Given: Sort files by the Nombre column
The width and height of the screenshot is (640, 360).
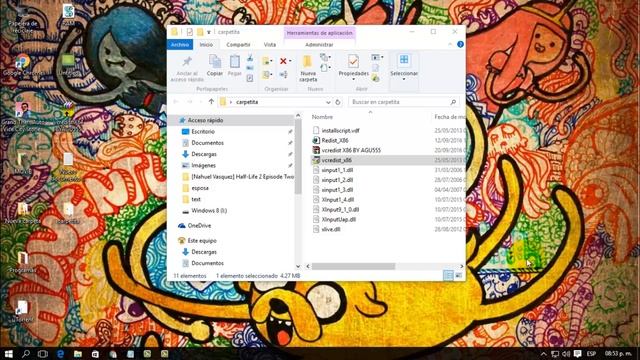Looking at the screenshot, I should [322, 117].
